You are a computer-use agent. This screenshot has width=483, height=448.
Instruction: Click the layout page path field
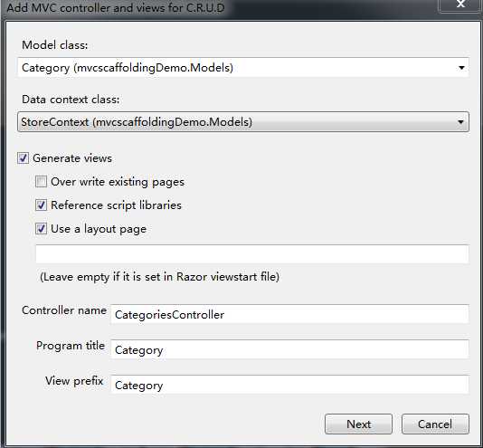click(x=252, y=254)
